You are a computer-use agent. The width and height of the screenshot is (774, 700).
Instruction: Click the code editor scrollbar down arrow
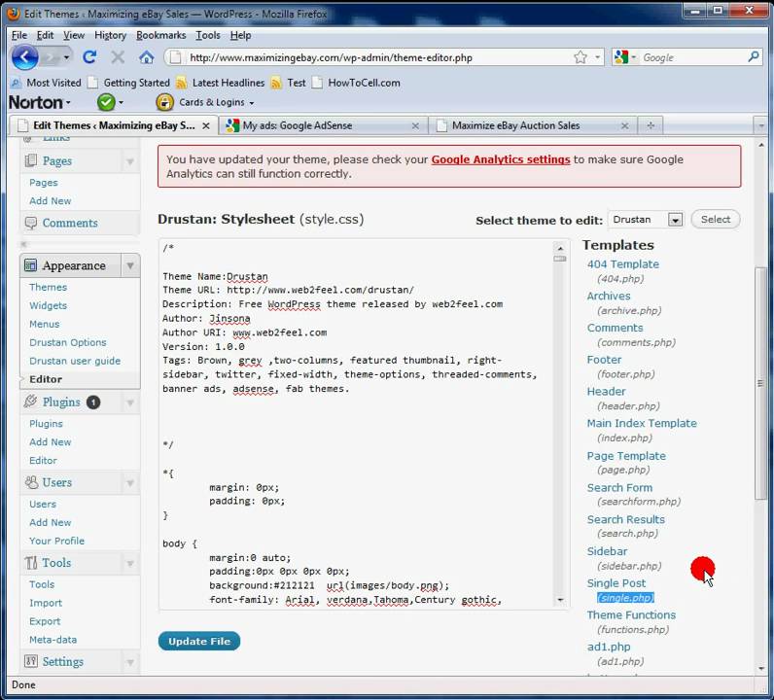pos(560,600)
